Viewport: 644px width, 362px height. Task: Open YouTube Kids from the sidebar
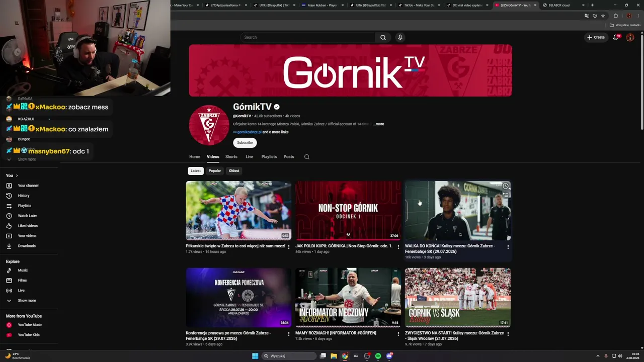tap(29, 335)
